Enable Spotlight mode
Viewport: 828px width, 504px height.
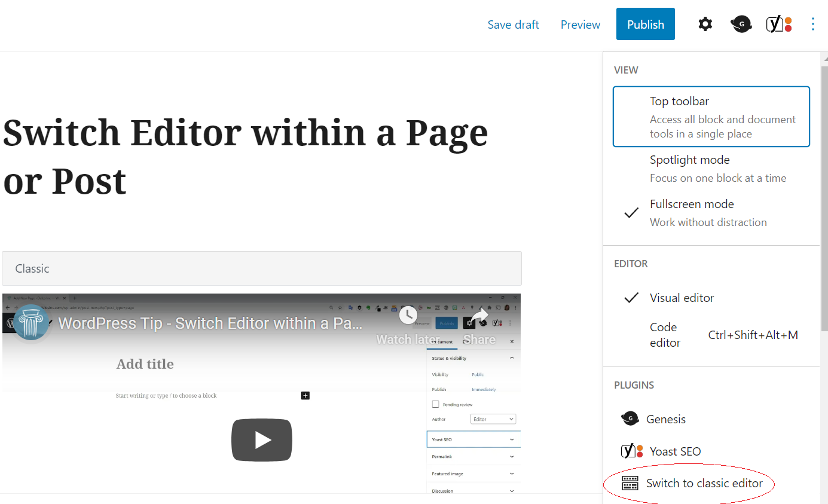[689, 160]
